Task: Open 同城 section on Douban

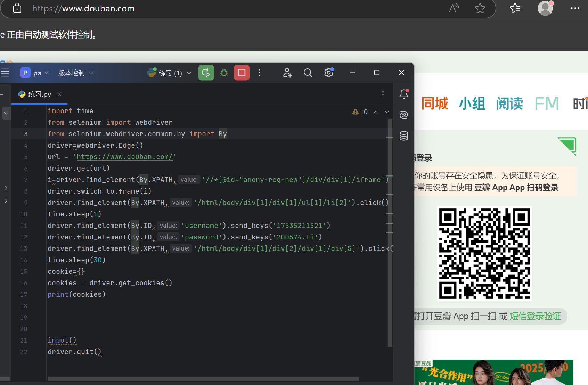Action: click(435, 104)
